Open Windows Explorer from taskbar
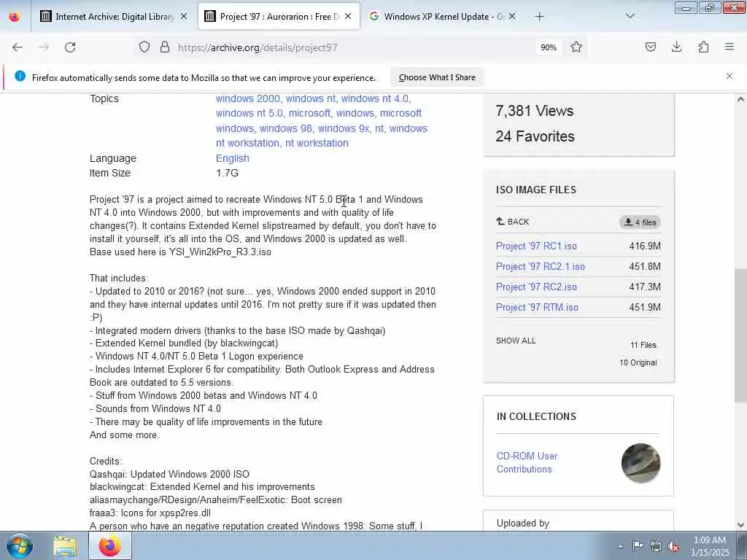747x560 pixels. tap(65, 547)
